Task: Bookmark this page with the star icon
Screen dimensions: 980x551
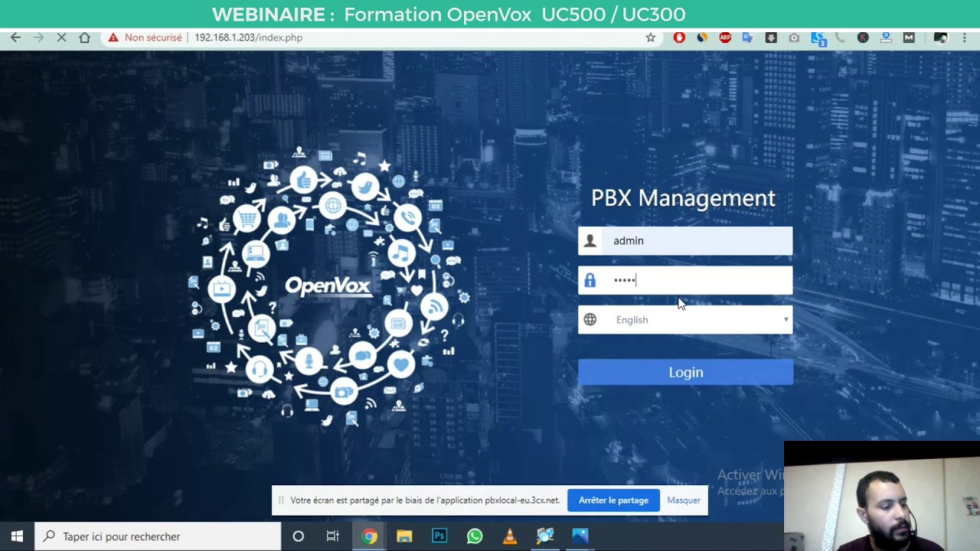Action: 651,37
